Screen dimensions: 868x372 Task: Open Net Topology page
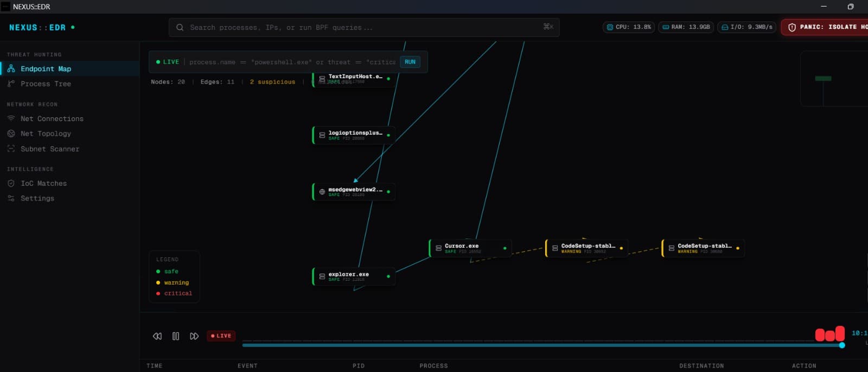[x=70, y=134]
